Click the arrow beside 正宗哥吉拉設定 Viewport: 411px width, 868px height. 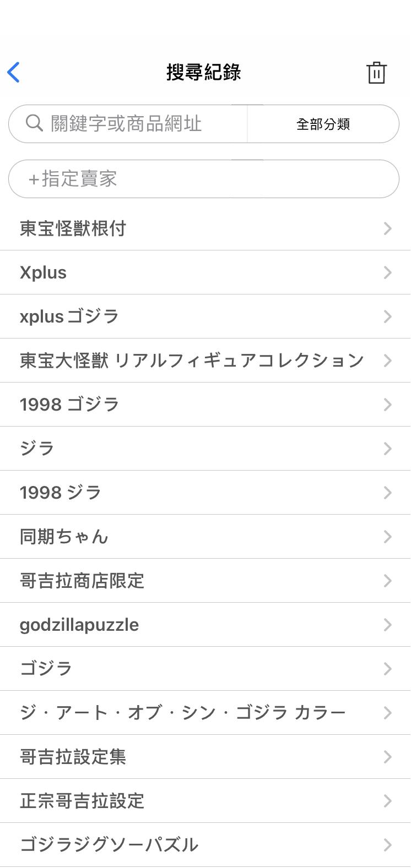pyautogui.click(x=388, y=801)
